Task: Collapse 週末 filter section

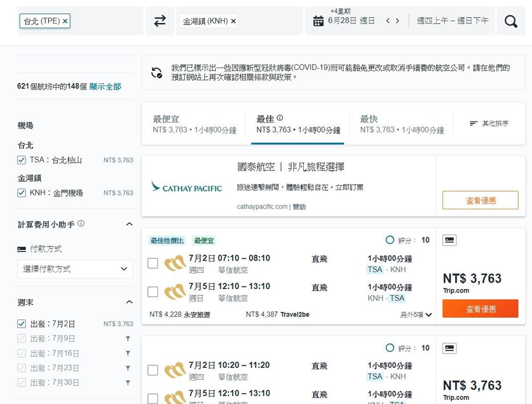Action: pyautogui.click(x=129, y=302)
